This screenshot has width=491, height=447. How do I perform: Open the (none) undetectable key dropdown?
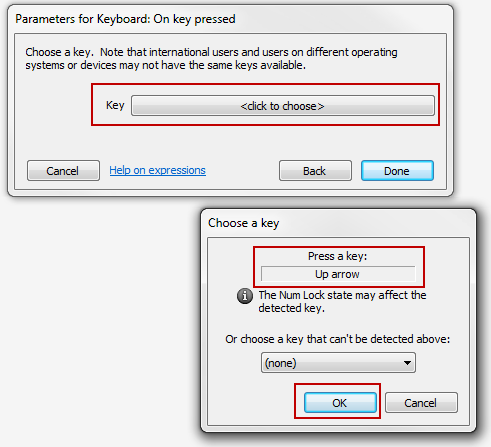(338, 363)
